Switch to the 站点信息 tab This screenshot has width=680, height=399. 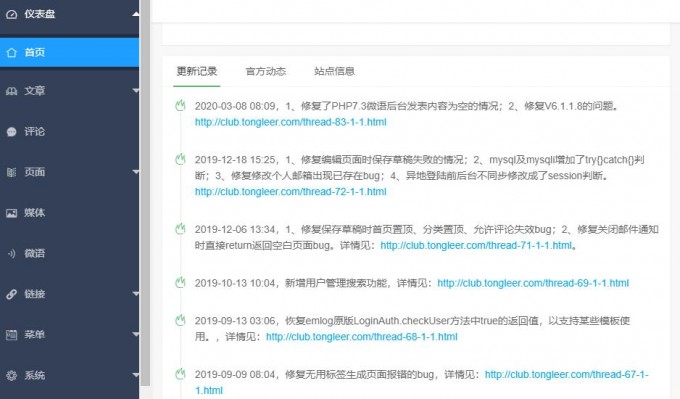pos(334,71)
